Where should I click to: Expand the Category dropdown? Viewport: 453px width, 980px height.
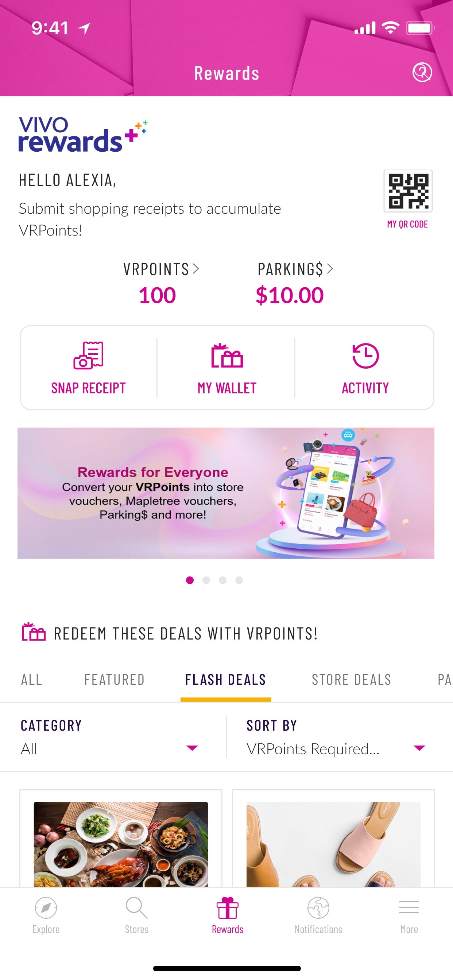(x=111, y=737)
